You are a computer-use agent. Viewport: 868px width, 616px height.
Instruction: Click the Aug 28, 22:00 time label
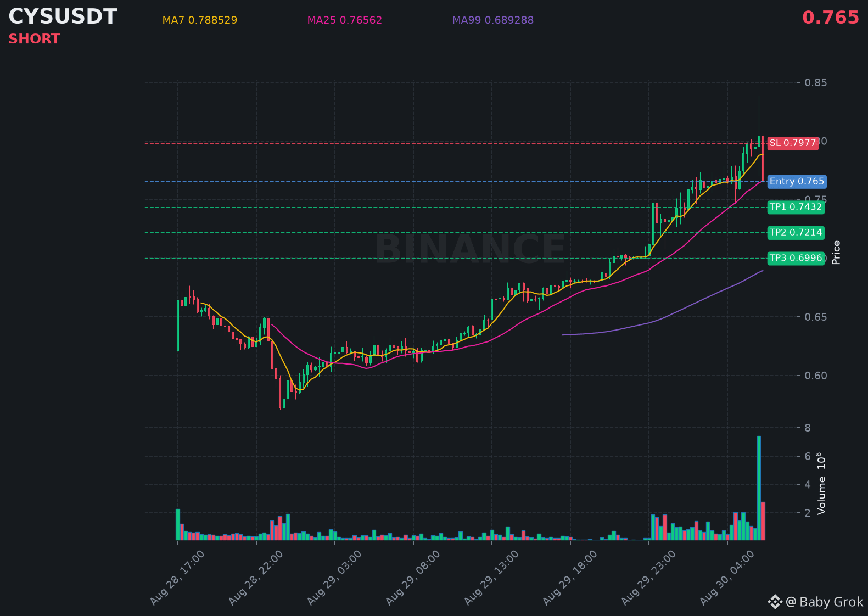tap(256, 578)
